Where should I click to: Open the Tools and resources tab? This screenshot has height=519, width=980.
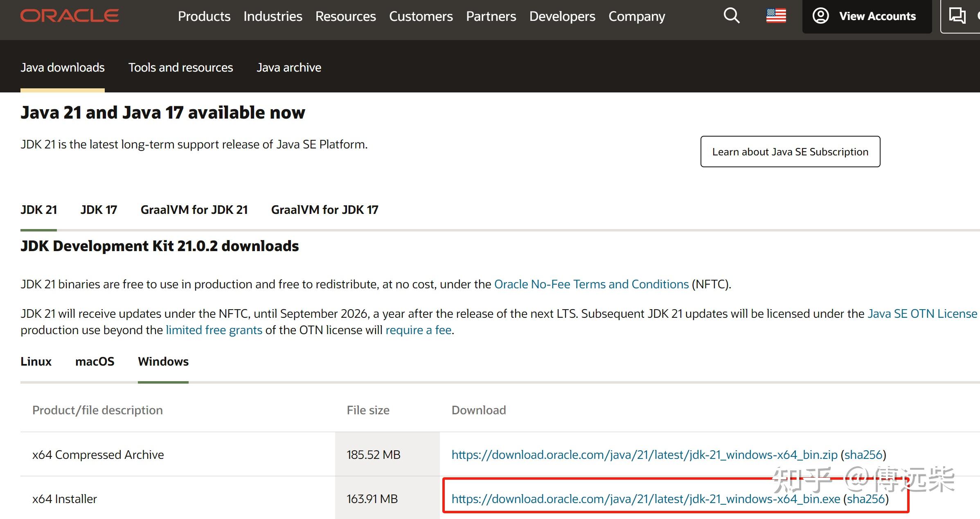coord(180,67)
